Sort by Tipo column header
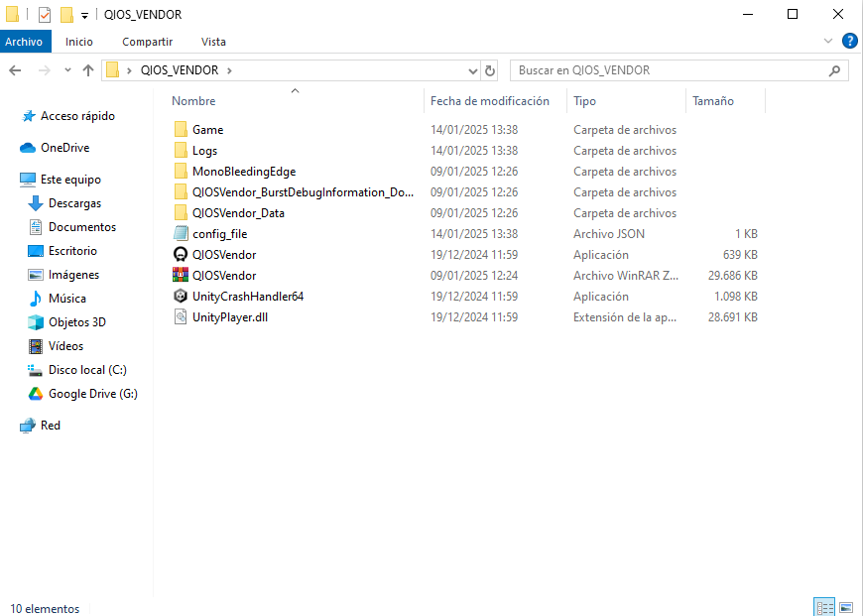 [584, 101]
